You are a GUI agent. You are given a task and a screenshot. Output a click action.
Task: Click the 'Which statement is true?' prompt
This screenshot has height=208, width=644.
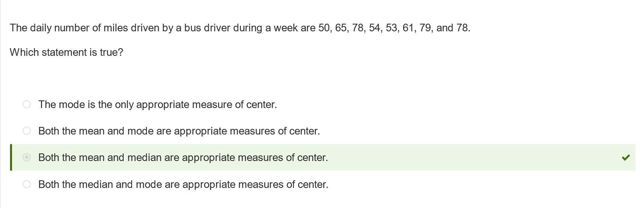(67, 52)
